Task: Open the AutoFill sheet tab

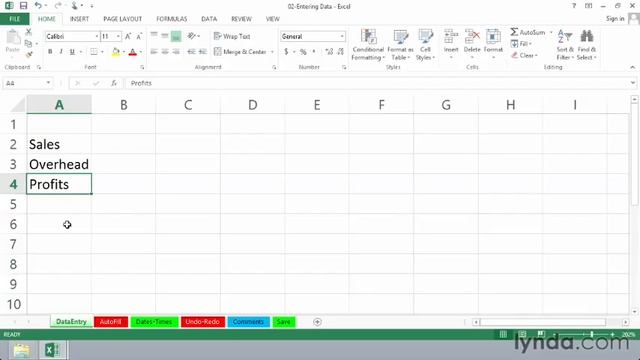Action: [x=111, y=322]
